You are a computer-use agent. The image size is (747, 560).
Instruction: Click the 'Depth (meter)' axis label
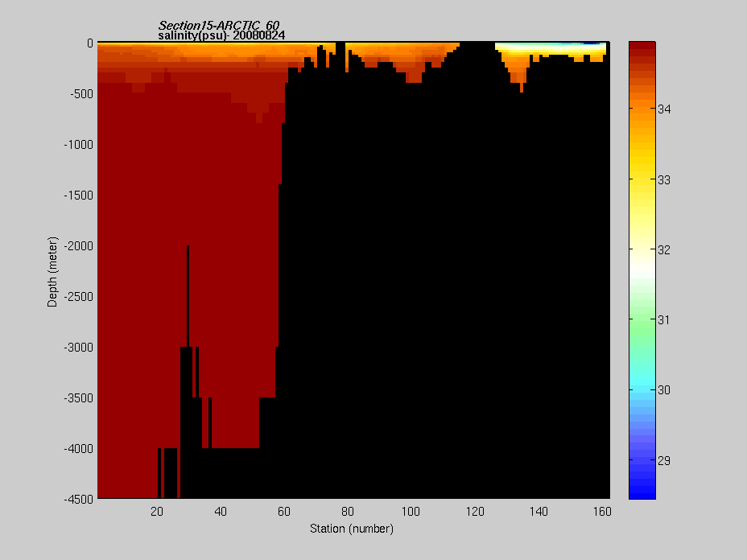tap(52, 271)
